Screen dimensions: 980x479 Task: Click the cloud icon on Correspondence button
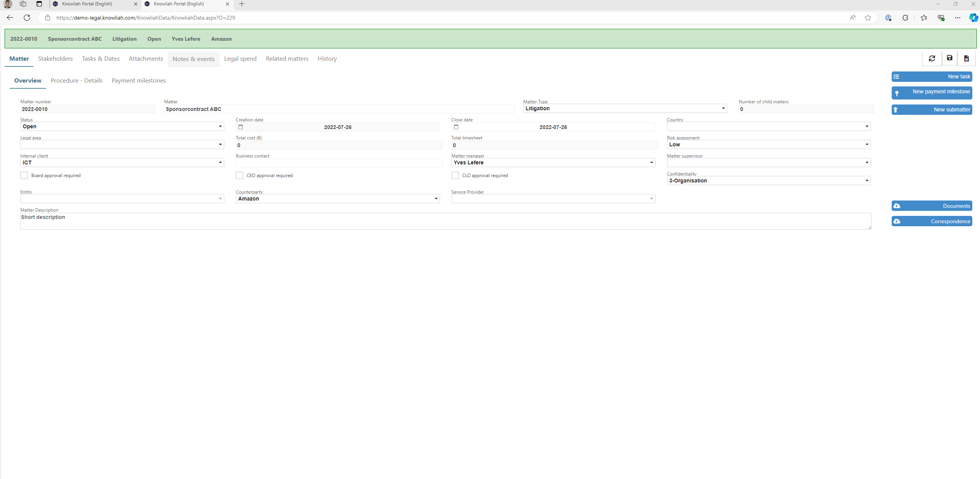(897, 221)
